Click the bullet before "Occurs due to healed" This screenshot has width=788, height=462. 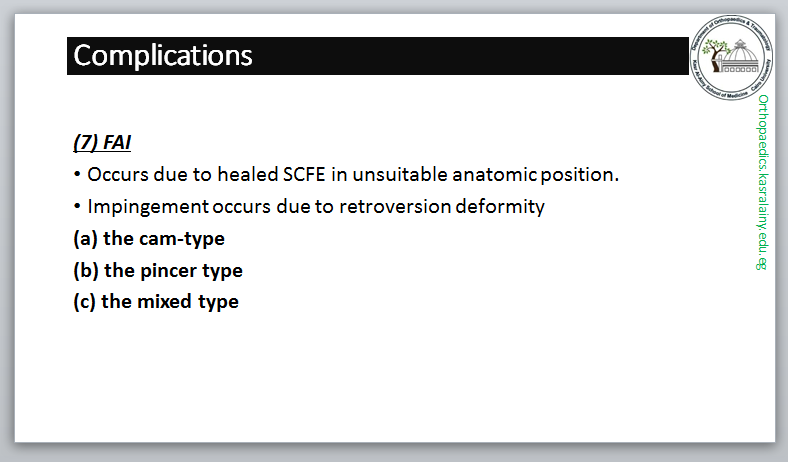(x=77, y=175)
